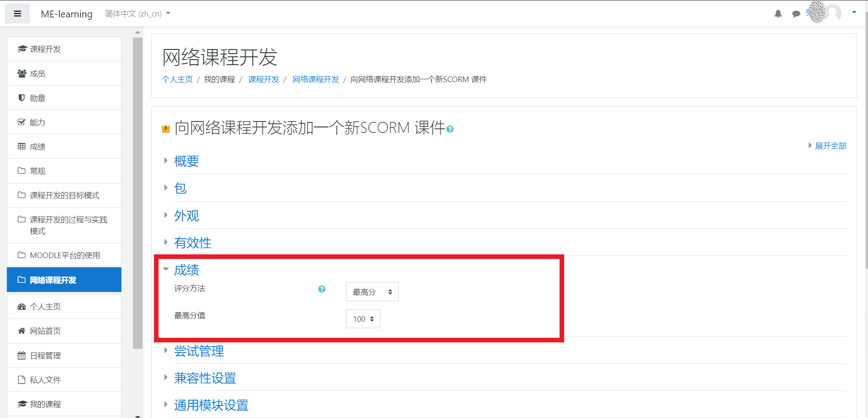Viewport: 868px width, 418px height.
Task: Go to 个人主页 via breadcrumb link
Action: tap(177, 79)
